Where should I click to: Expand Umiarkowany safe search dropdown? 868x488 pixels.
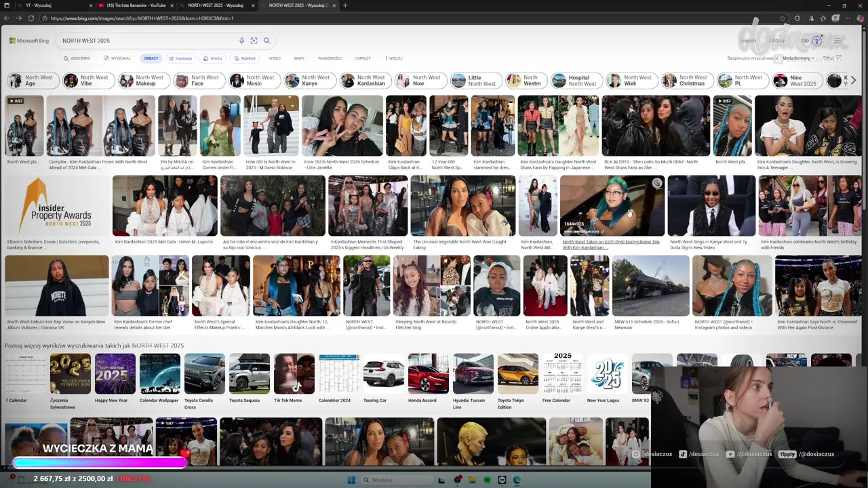pos(799,58)
